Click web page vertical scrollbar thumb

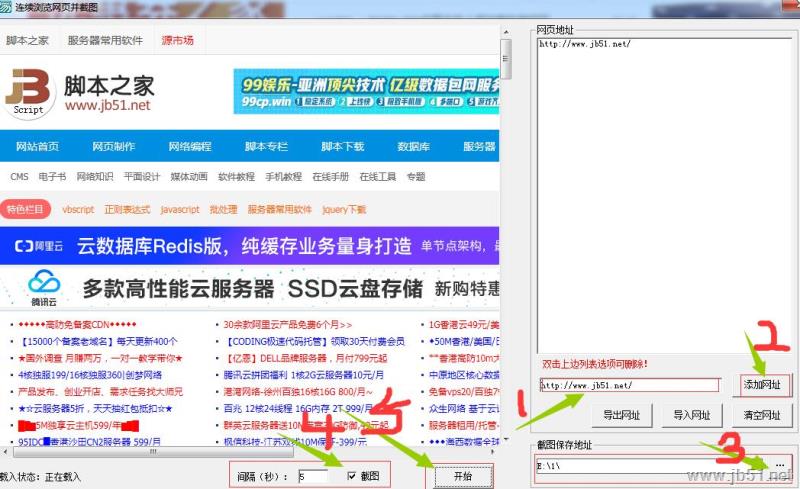pyautogui.click(x=506, y=59)
